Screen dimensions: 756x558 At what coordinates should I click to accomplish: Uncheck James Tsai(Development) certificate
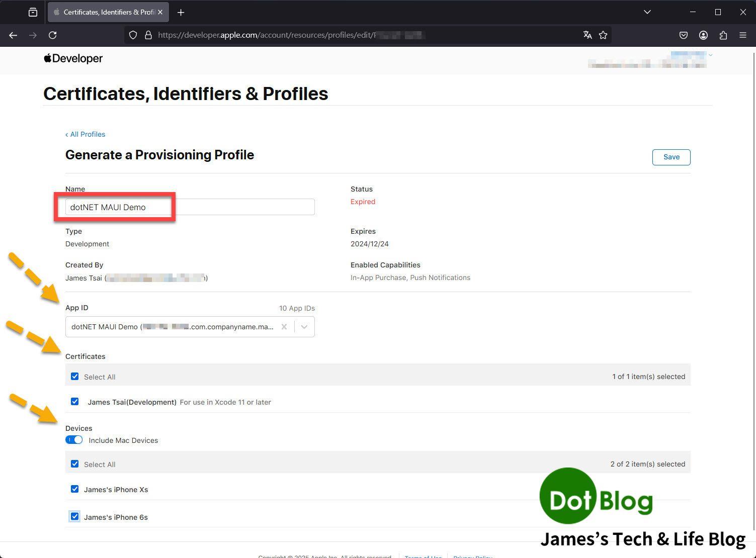coord(75,402)
